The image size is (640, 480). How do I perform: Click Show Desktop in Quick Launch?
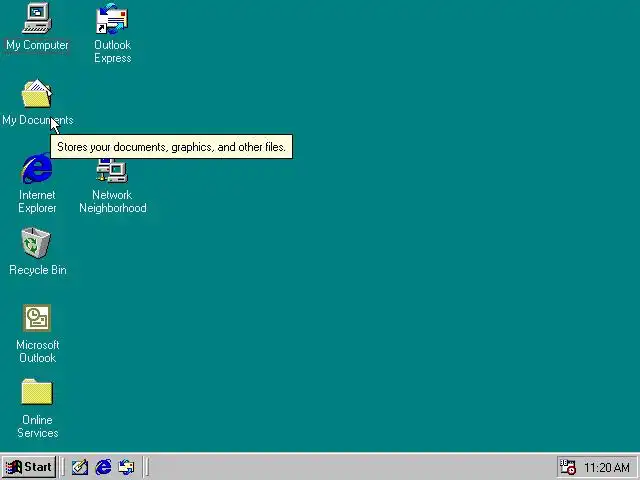tap(80, 467)
